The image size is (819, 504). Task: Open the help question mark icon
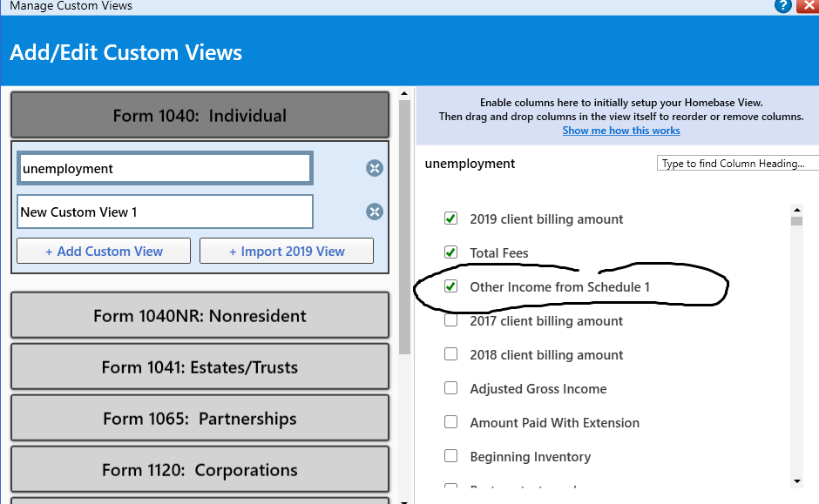783,6
